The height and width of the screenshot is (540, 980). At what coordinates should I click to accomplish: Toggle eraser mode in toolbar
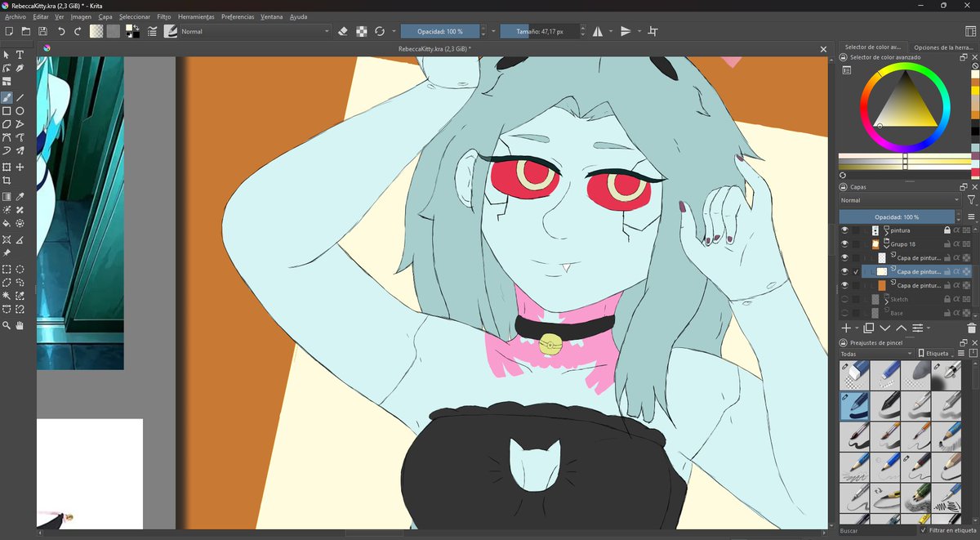click(343, 31)
